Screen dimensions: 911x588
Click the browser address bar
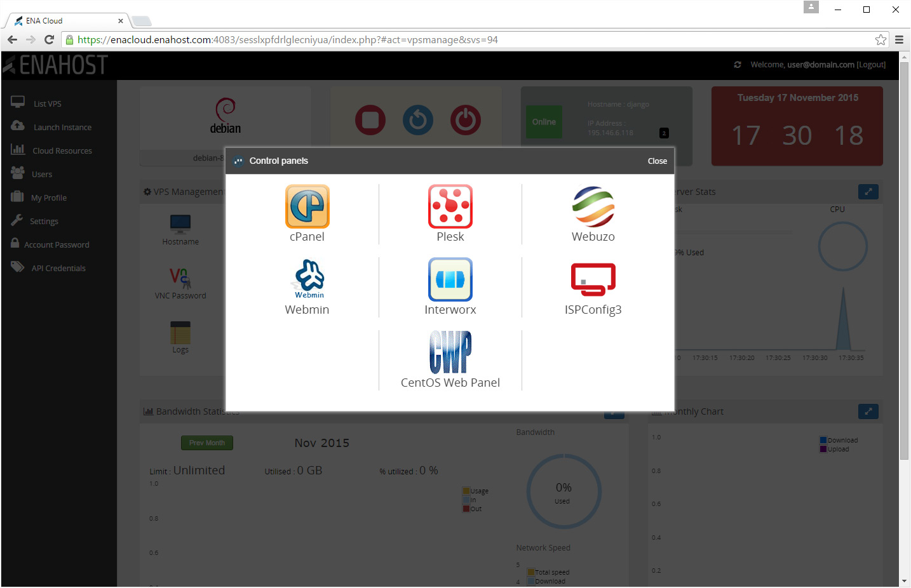470,40
